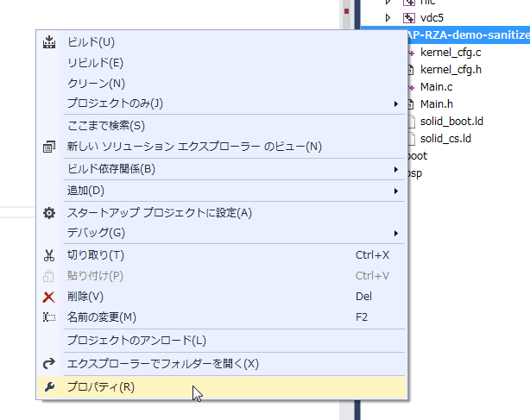Viewport: 530px width, 420px height.
Task: Expand the vdc5 tree node arrow
Action: (388, 17)
